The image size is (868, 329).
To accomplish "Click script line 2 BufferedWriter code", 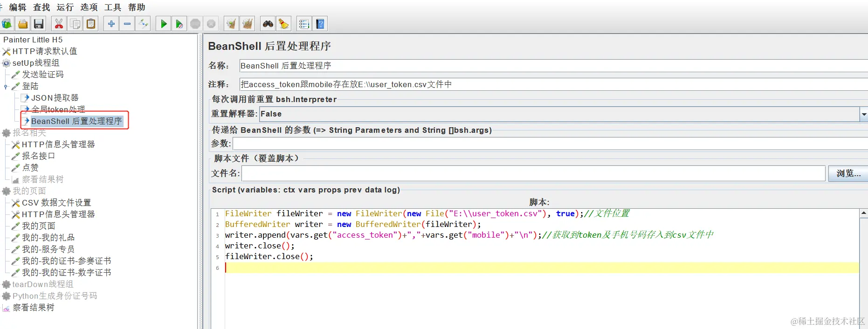I will 353,224.
